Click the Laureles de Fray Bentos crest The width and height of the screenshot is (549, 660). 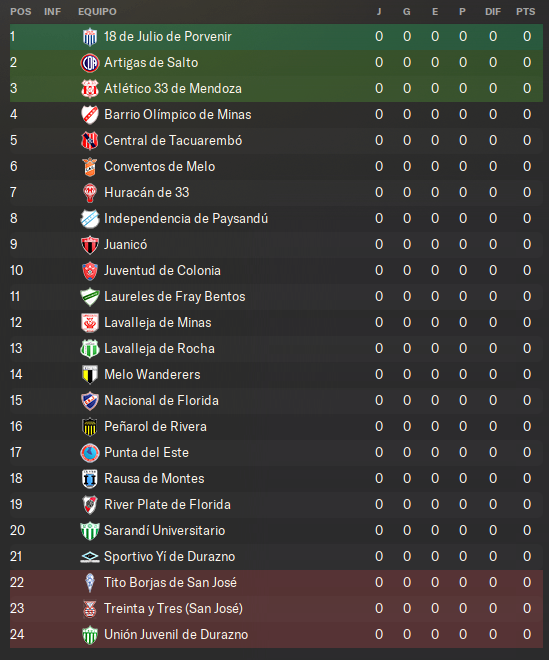tap(90, 297)
